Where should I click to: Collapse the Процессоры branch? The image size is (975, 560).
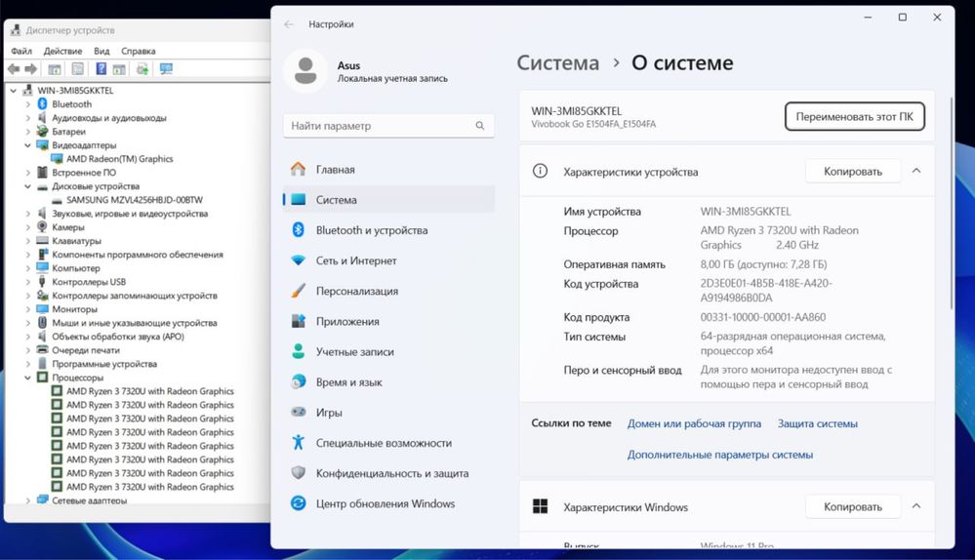point(27,378)
